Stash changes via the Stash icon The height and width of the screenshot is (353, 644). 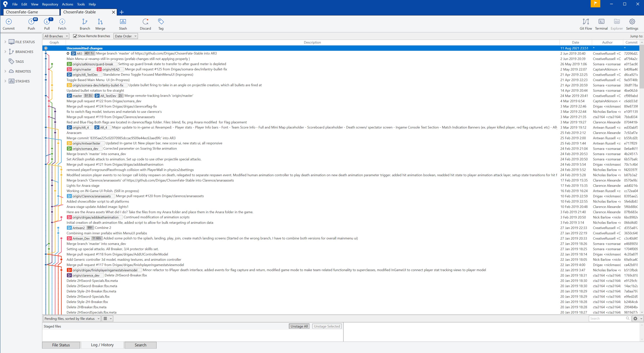(123, 24)
